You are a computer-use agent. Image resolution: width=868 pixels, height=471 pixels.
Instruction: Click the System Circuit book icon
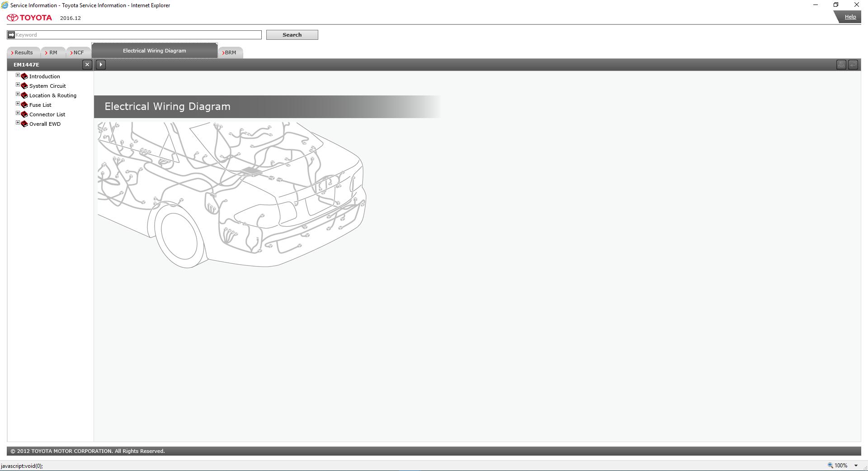[x=24, y=86]
